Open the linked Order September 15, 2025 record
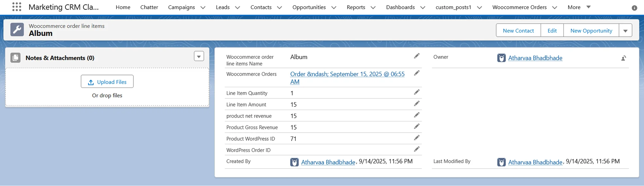 (x=347, y=74)
